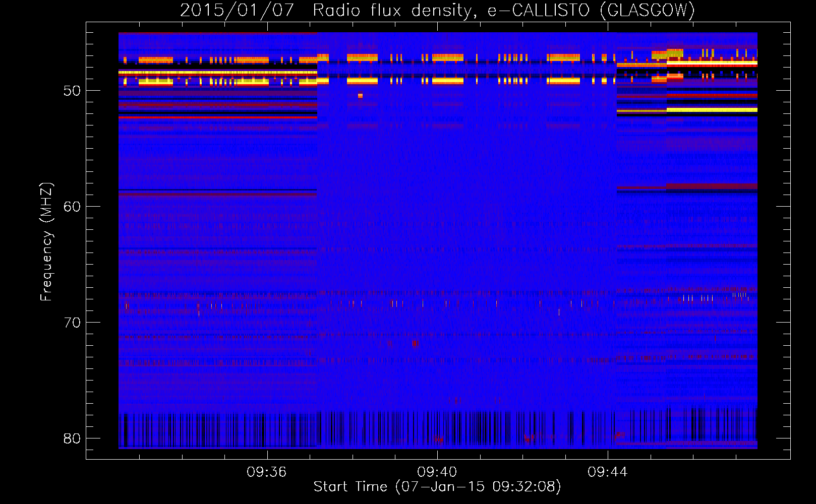The width and height of the screenshot is (816, 504).
Task: Select the 80 MHz frequency tick label
Action: tap(72, 438)
